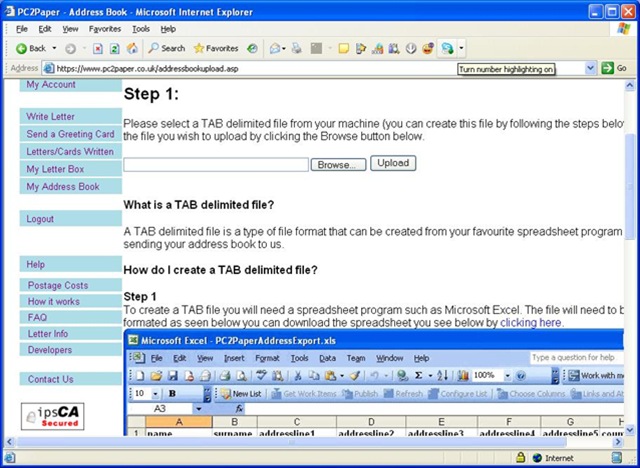Click the round clock-face toolbar icon

[411, 49]
